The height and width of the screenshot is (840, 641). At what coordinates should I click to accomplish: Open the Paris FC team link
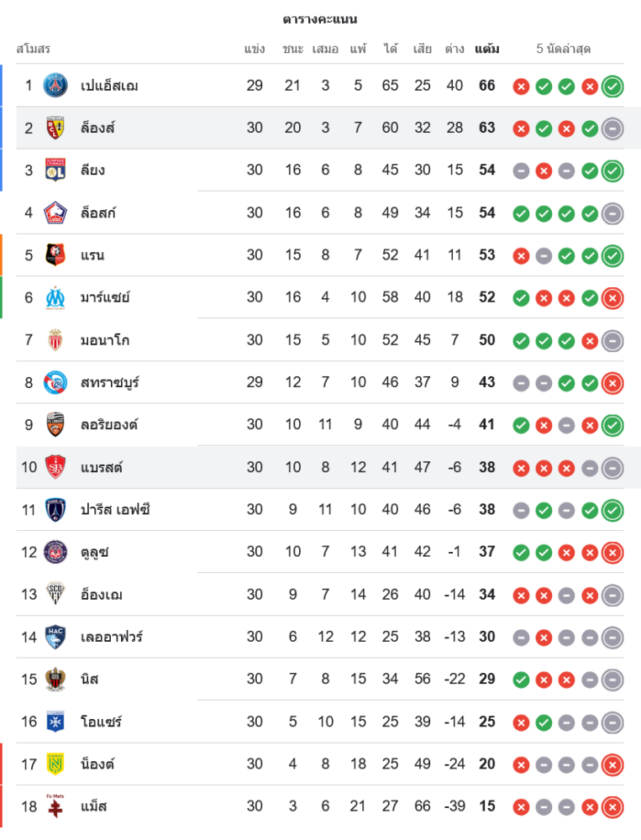coord(115,510)
